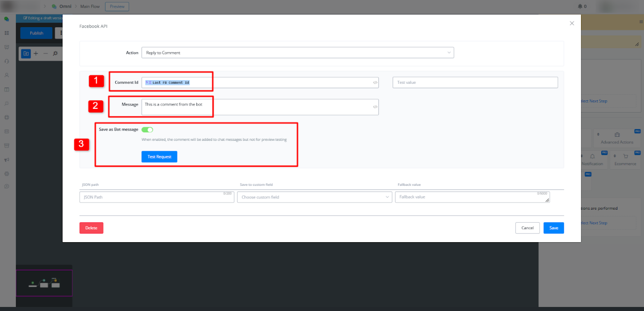Click the Test Request button
Image resolution: width=644 pixels, height=311 pixels.
(159, 157)
